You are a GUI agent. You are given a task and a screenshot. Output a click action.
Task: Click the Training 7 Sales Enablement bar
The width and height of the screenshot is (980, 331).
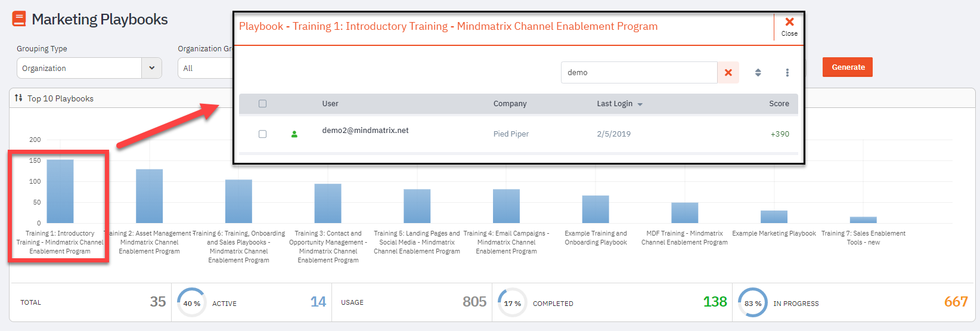tap(863, 220)
